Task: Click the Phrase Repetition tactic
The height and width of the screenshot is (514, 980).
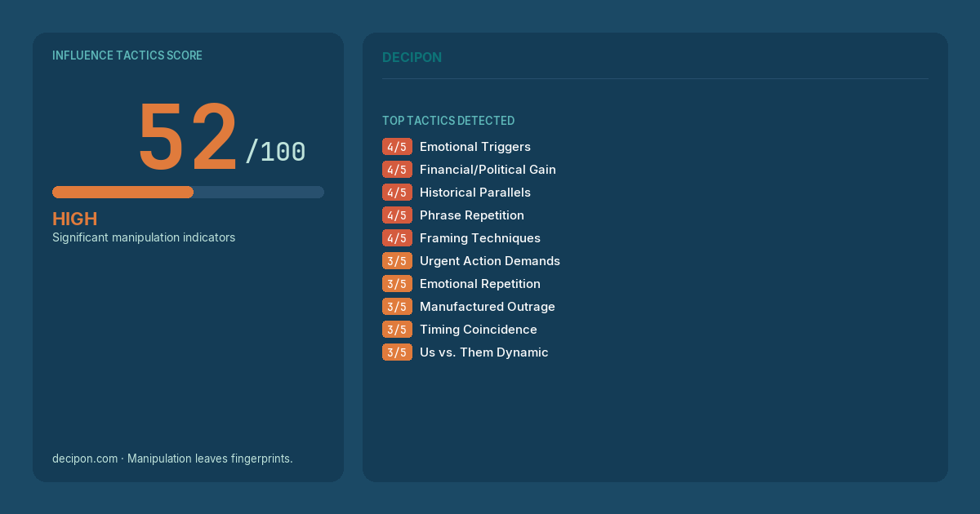Action: tap(472, 215)
